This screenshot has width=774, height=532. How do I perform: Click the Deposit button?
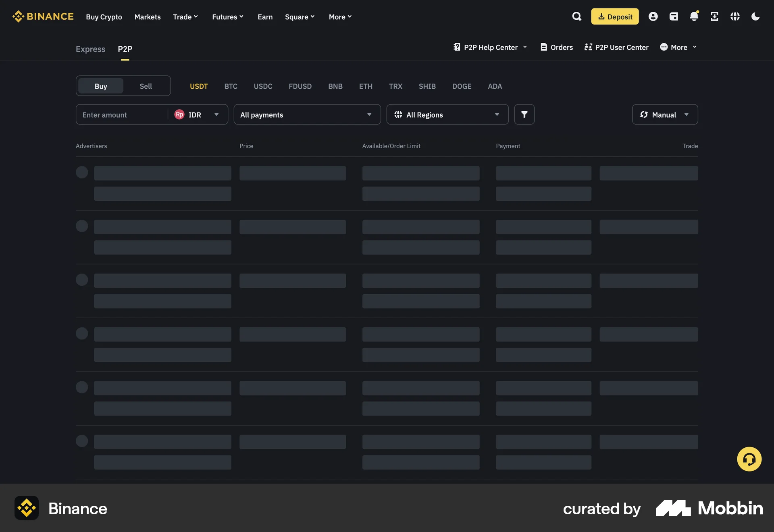pyautogui.click(x=614, y=17)
